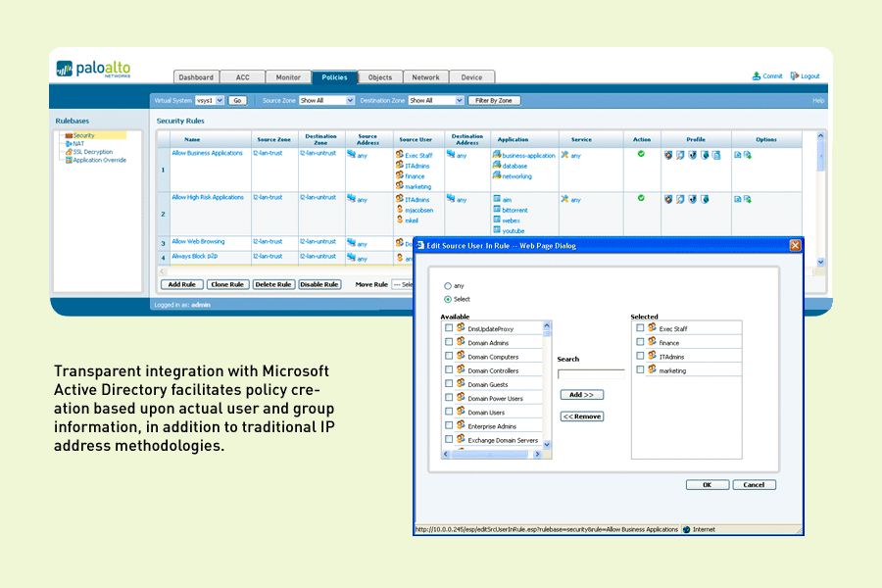The image size is (882, 588).
Task: Click the Commit icon in the header
Action: pyautogui.click(x=757, y=76)
